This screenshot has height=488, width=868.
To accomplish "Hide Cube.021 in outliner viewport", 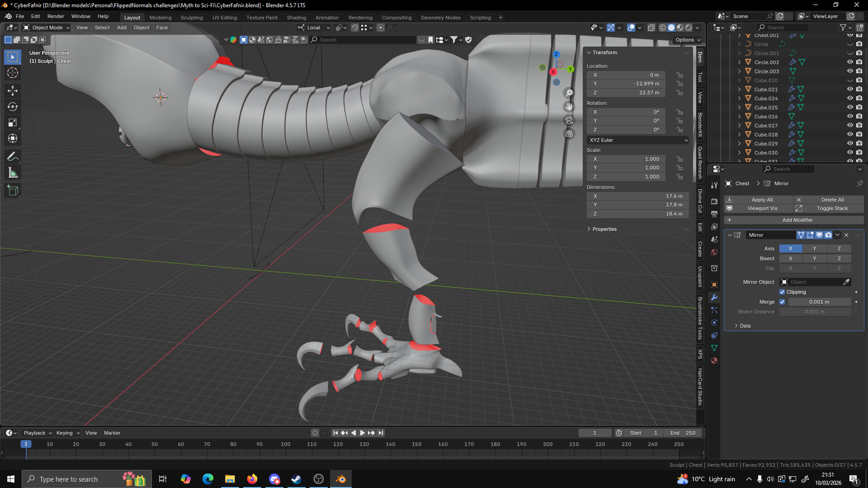I will [x=850, y=89].
